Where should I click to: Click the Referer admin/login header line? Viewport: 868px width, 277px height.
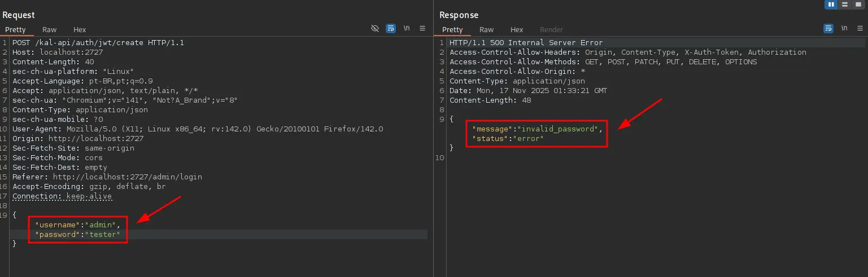pos(107,177)
